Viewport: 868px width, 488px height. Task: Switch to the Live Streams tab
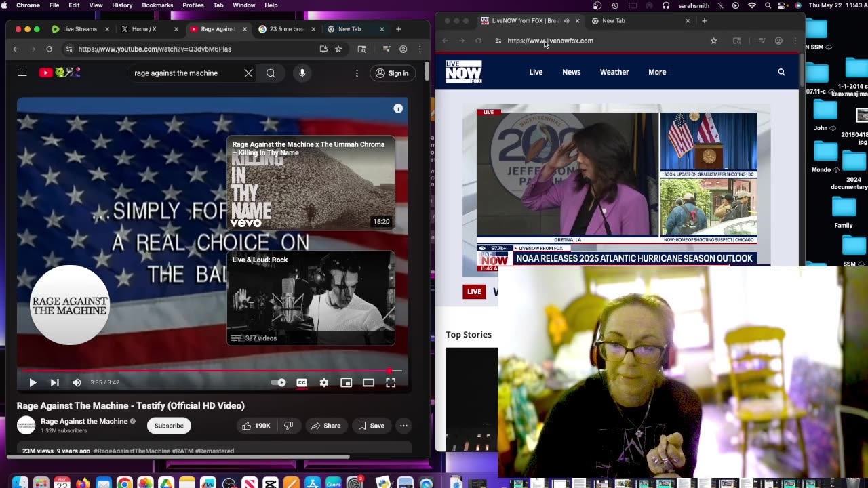(x=80, y=29)
